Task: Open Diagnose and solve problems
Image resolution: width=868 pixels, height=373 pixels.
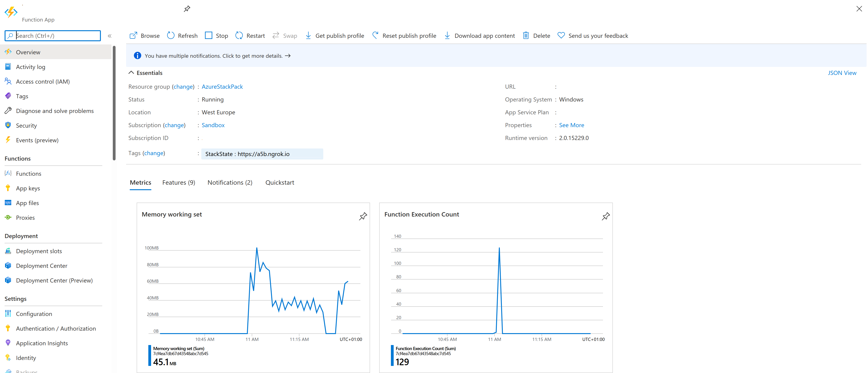Action: [56, 111]
